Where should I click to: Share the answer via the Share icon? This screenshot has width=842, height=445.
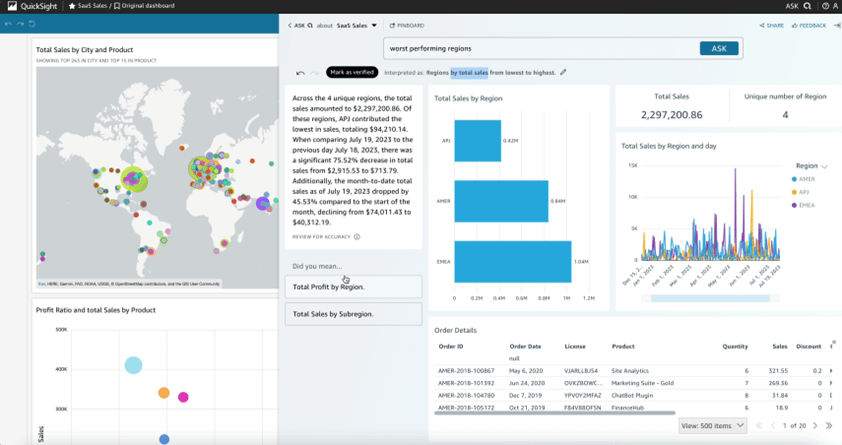tap(770, 25)
